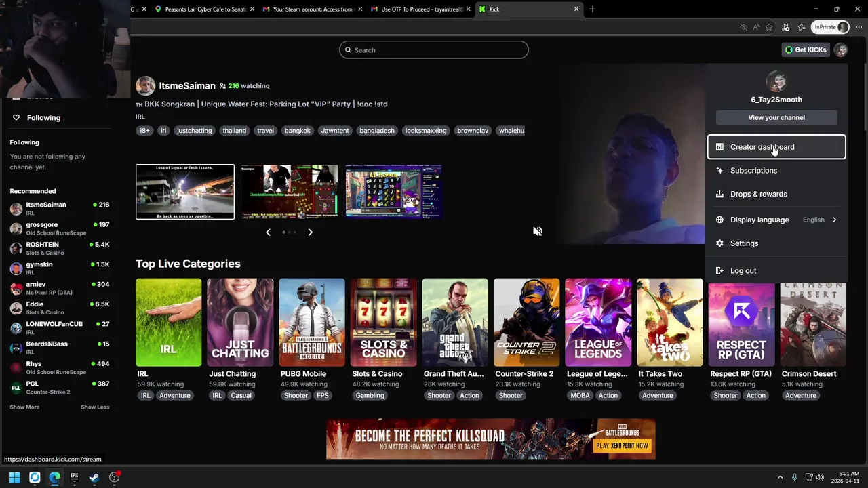Click the 18+ stream tag

[x=144, y=130]
